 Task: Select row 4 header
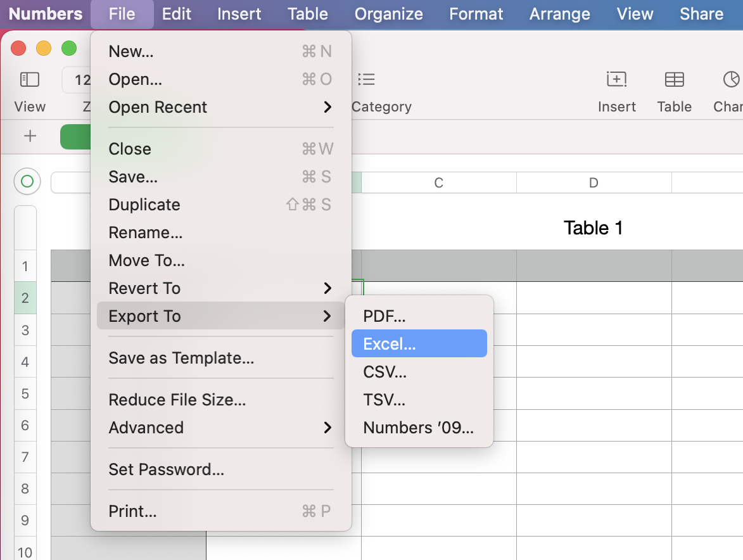pos(25,362)
